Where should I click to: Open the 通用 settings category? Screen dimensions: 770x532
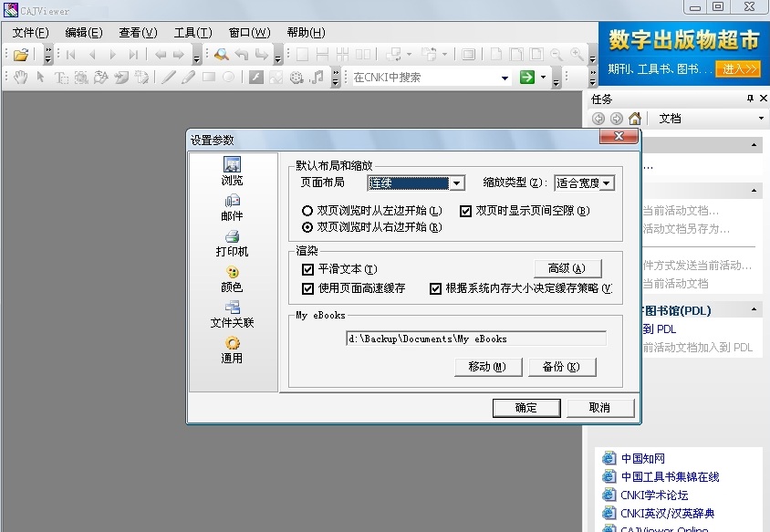click(x=232, y=344)
